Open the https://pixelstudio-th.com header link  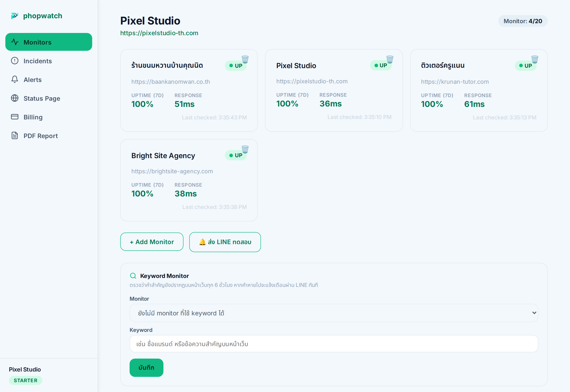[x=159, y=33]
